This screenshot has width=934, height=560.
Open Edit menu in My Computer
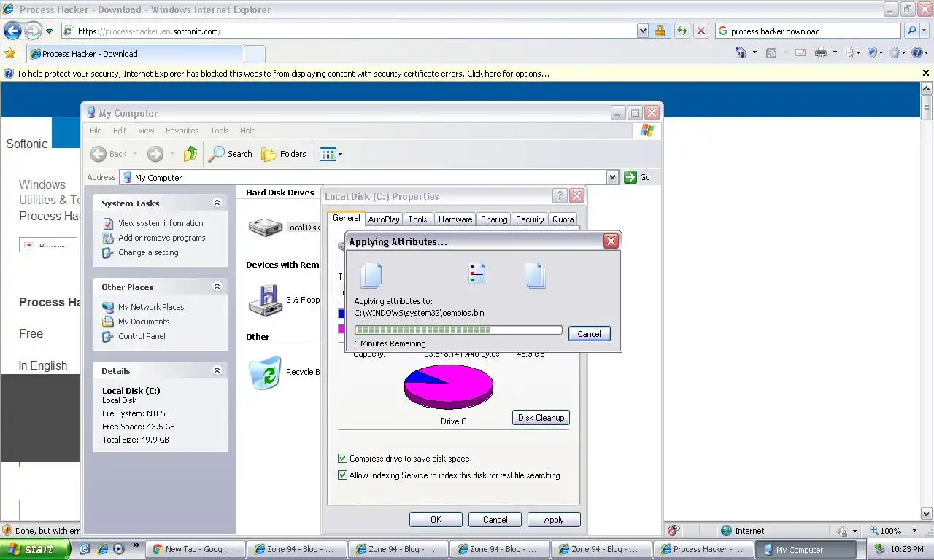point(120,131)
